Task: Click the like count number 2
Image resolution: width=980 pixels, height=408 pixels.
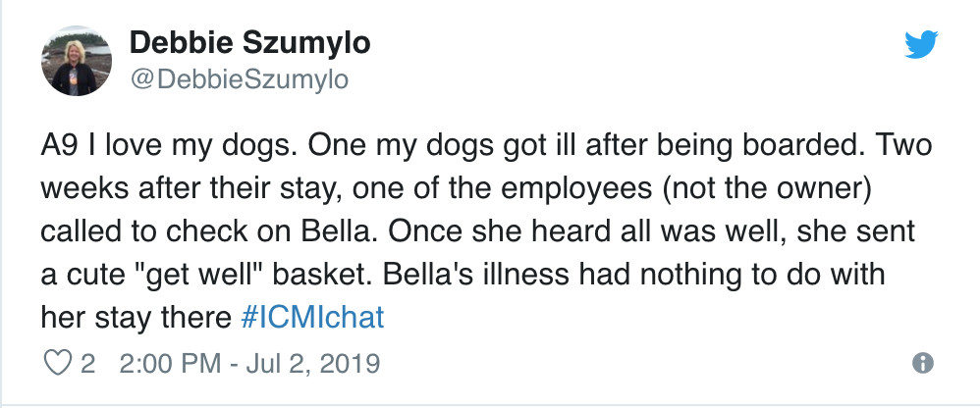Action: point(88,364)
